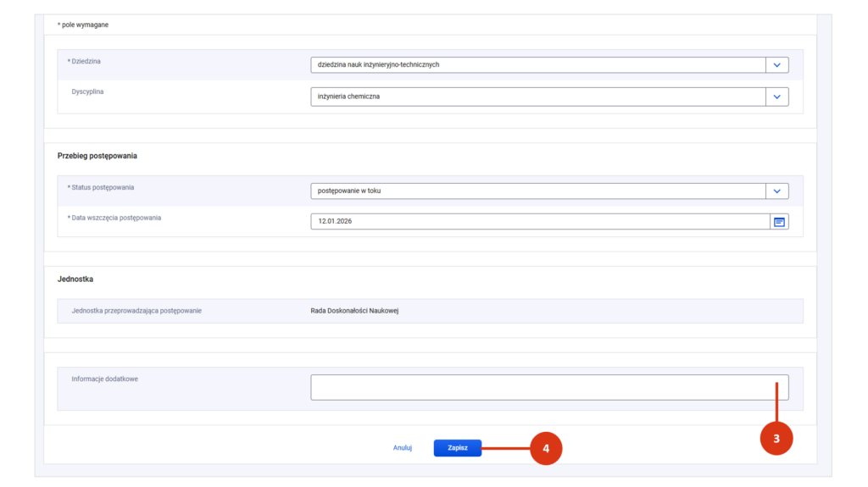Open the calendar date picker icon
This screenshot has height=487, width=868.
(x=779, y=222)
